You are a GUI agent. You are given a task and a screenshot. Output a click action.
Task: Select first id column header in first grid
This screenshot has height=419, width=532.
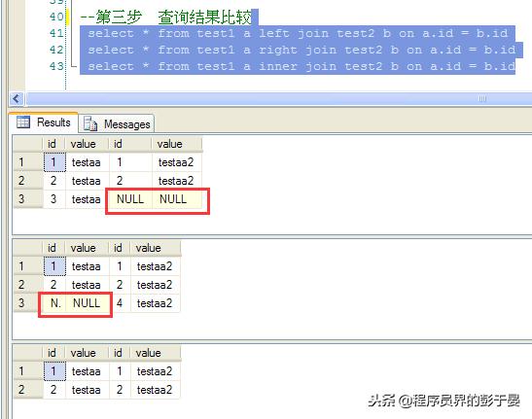tap(53, 144)
